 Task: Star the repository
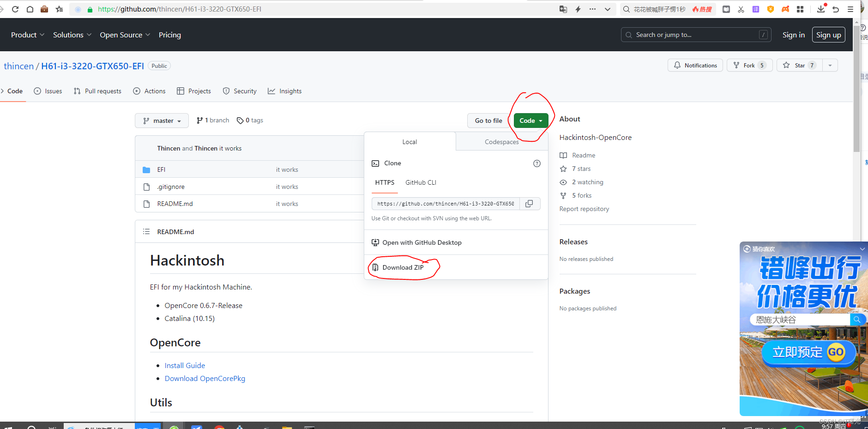[x=799, y=65]
